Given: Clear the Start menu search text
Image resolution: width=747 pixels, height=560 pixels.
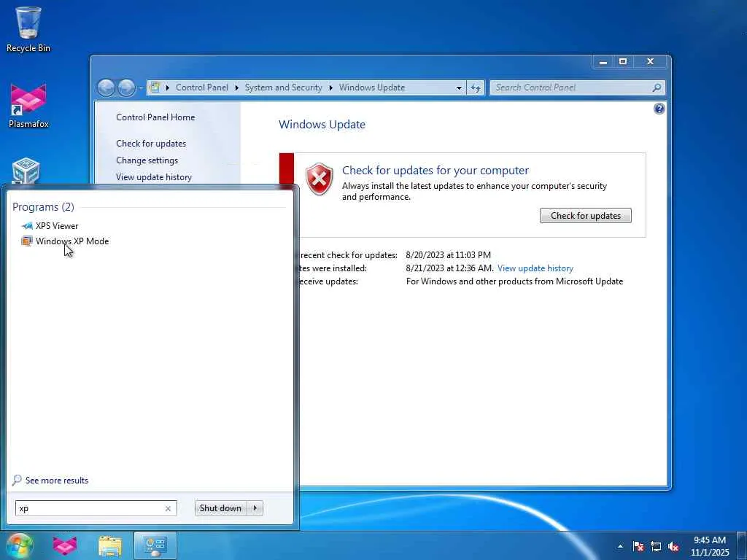Looking at the screenshot, I should click(168, 508).
